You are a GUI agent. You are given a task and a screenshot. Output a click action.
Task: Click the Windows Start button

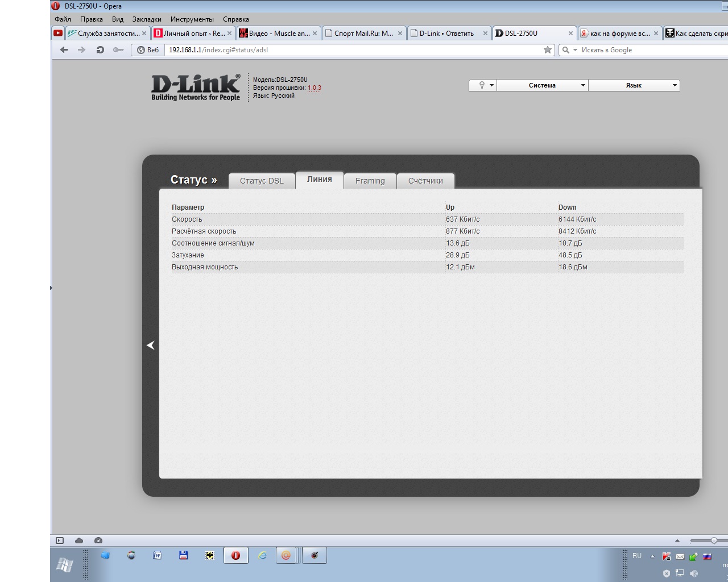64,564
